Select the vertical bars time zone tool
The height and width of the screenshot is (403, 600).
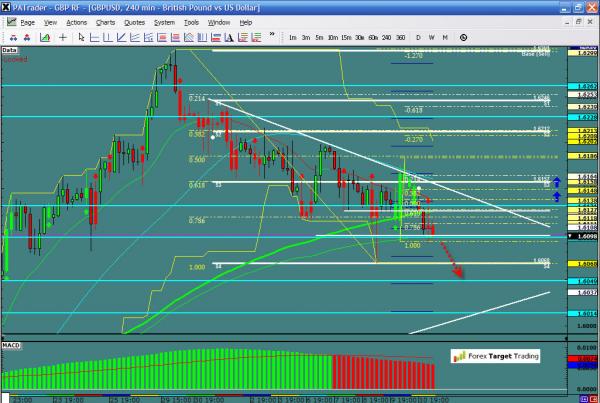coord(202,38)
